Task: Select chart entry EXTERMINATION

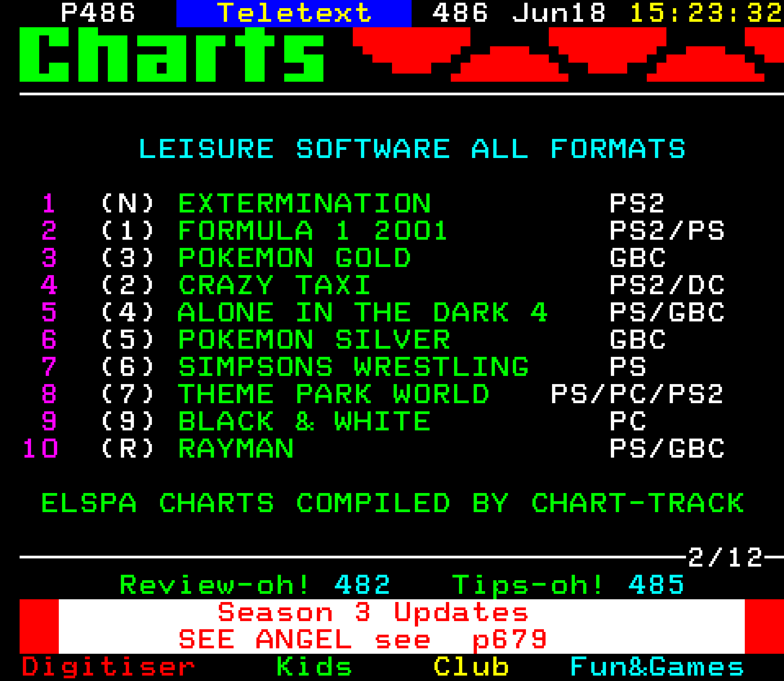Action: pos(305,203)
